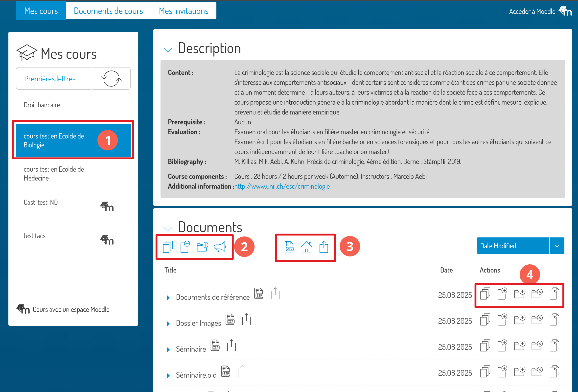Viewport: 578px width, 392px height.
Task: Open the Mes invitations tab
Action: coord(183,11)
